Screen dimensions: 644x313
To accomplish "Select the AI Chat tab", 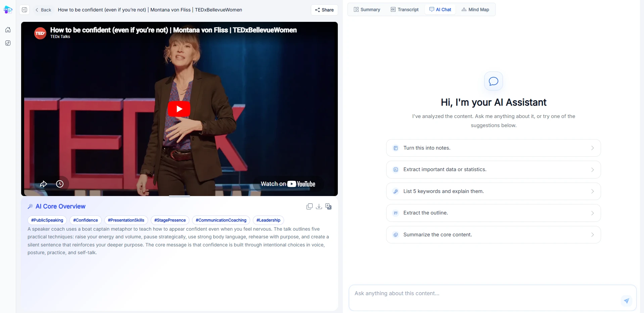I will coord(440,9).
